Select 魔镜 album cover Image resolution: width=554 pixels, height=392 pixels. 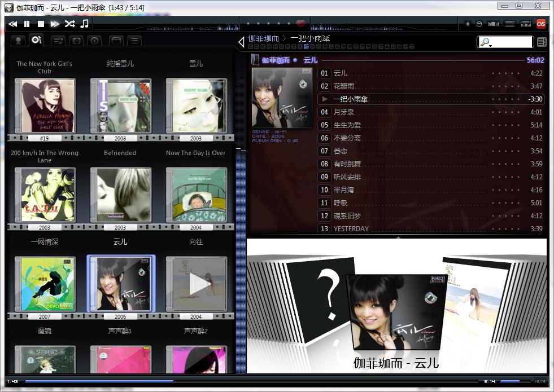45,359
